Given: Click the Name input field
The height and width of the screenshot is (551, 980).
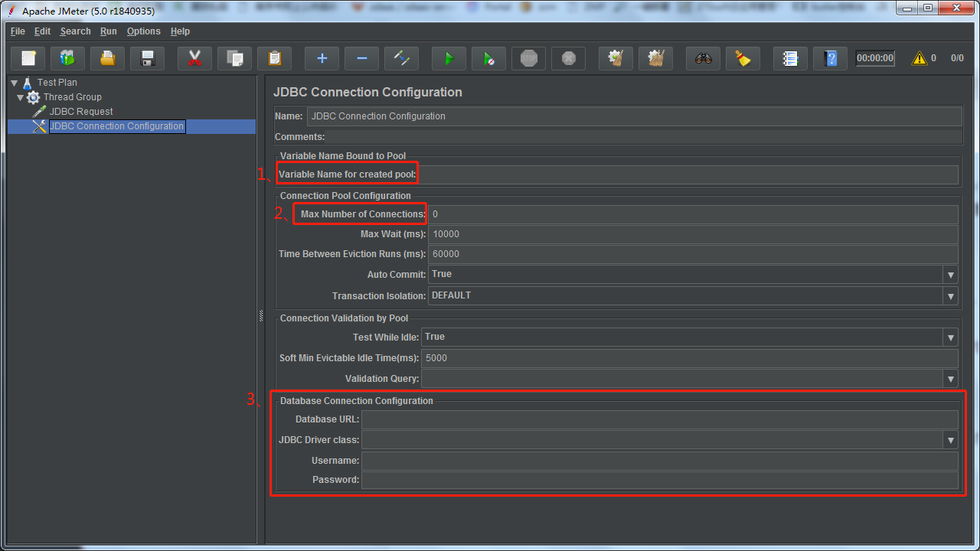Looking at the screenshot, I should (x=635, y=116).
